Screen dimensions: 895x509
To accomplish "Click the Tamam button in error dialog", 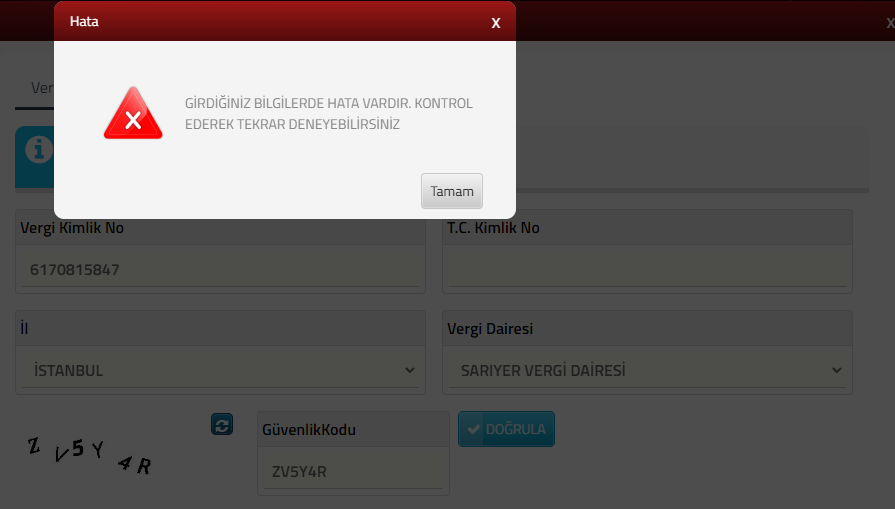I will (x=451, y=191).
